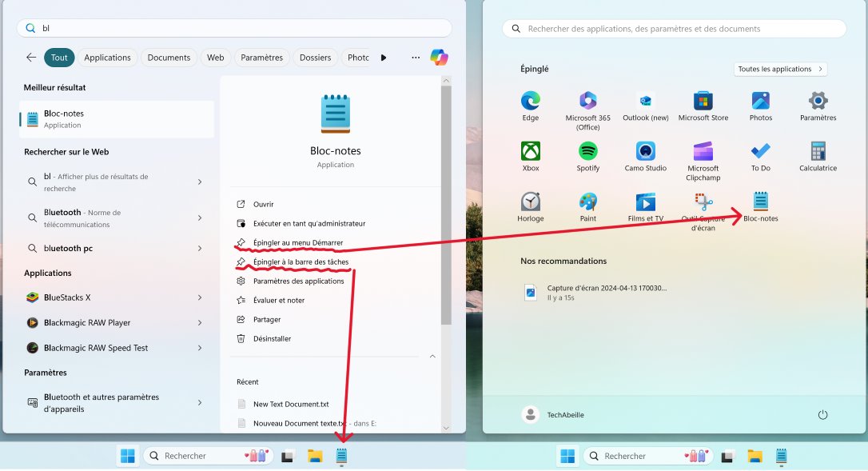Switch to Applications filter tab
This screenshot has width=868, height=471.
(x=107, y=58)
